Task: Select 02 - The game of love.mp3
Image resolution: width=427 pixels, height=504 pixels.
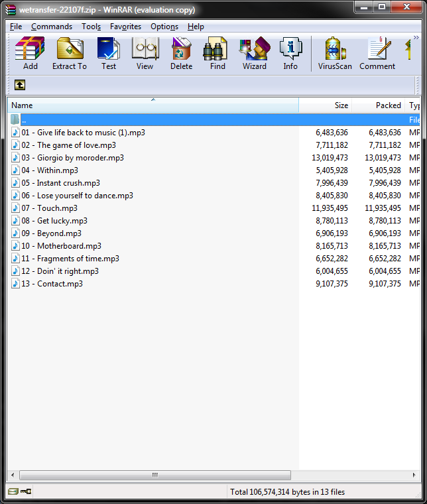Action: point(68,145)
